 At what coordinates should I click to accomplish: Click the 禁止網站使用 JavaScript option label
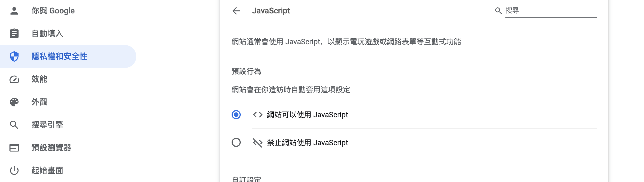pyautogui.click(x=307, y=143)
